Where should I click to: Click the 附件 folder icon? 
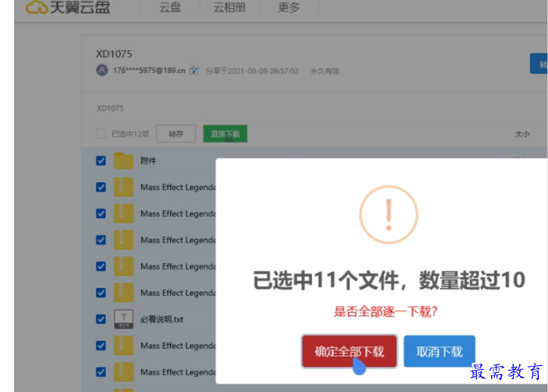tap(123, 160)
